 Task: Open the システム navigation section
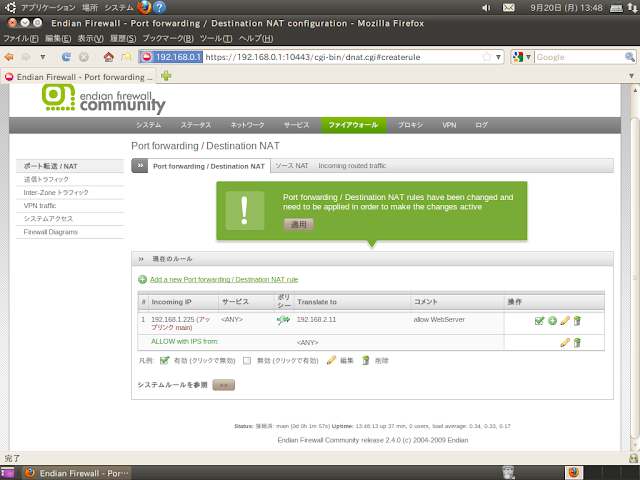[x=149, y=125]
